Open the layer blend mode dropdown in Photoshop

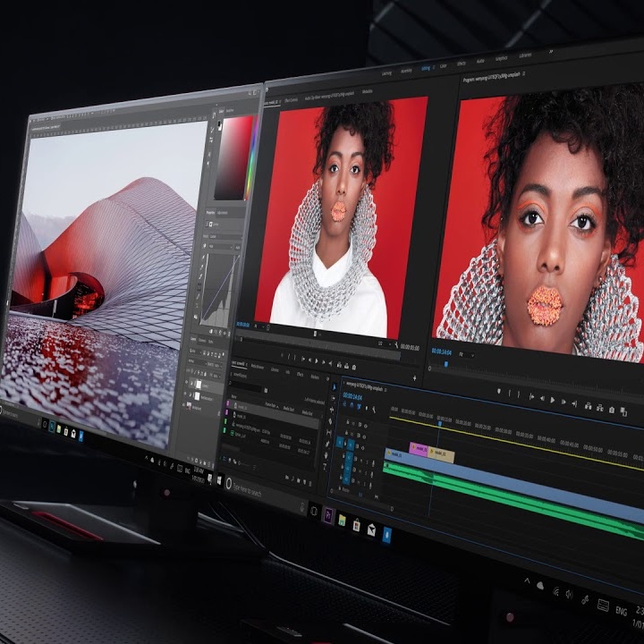pos(199,361)
